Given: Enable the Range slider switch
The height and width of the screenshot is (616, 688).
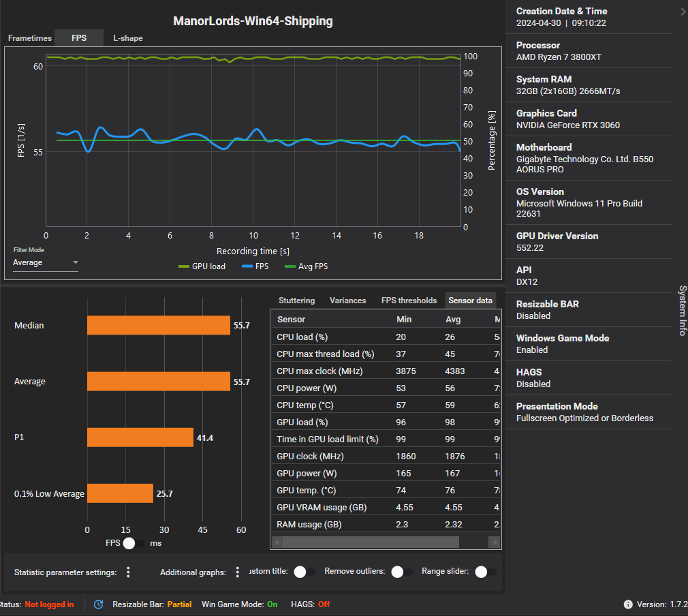Looking at the screenshot, I should coord(485,572).
